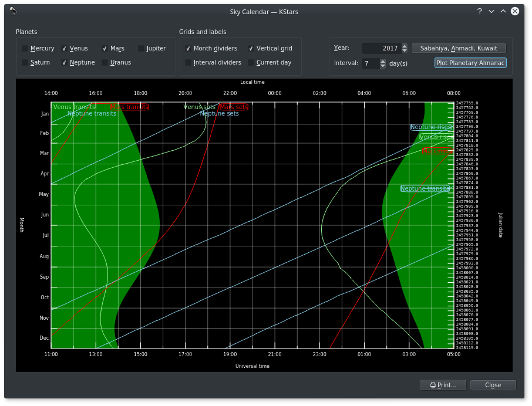This screenshot has height=406, width=532.
Task: Click the help question mark icon
Action: [x=479, y=11]
